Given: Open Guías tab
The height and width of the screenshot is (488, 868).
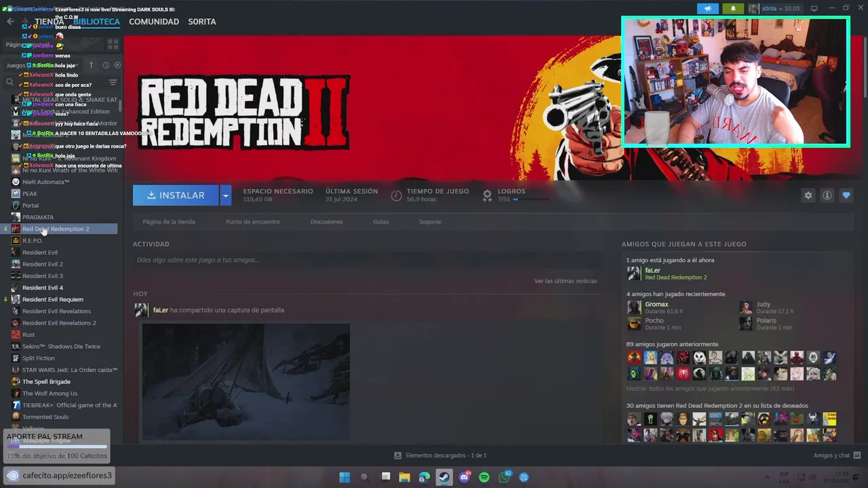Looking at the screenshot, I should tap(380, 222).
